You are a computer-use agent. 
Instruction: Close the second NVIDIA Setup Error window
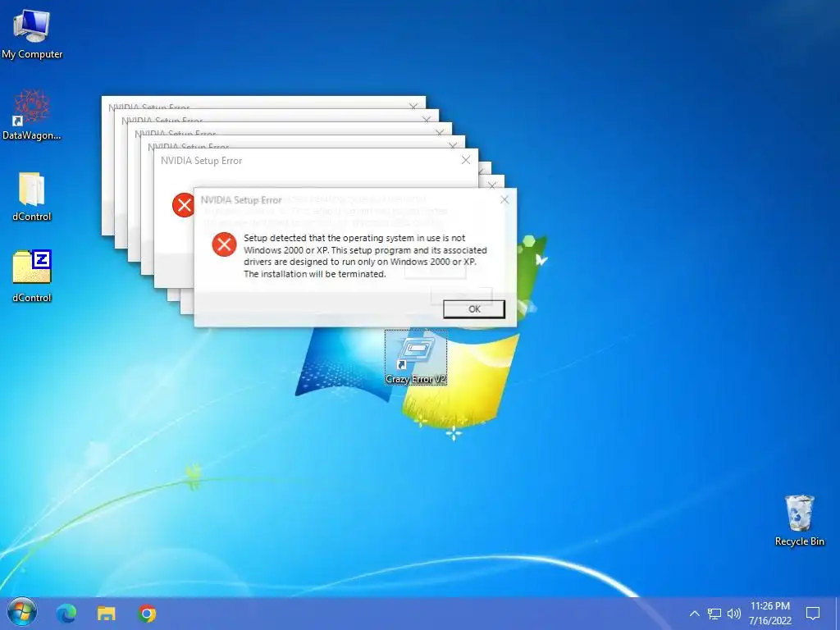[x=466, y=160]
